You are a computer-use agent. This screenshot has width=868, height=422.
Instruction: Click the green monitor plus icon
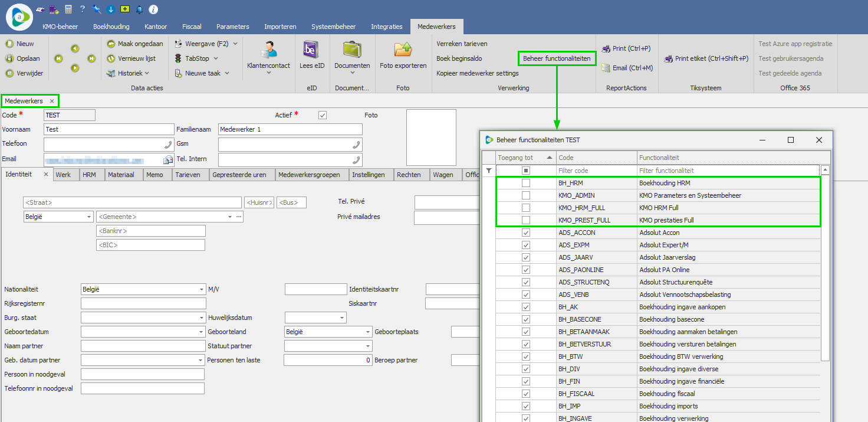pos(125,9)
